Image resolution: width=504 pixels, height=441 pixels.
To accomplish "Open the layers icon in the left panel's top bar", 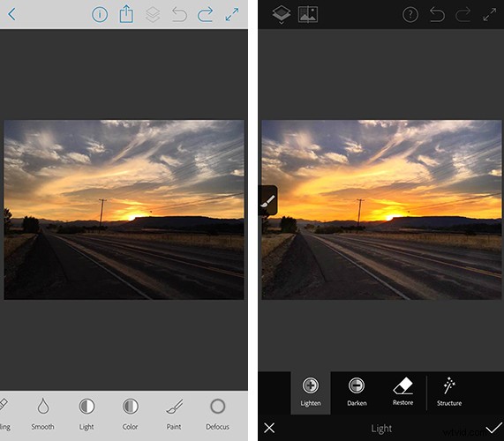I will pos(153,14).
